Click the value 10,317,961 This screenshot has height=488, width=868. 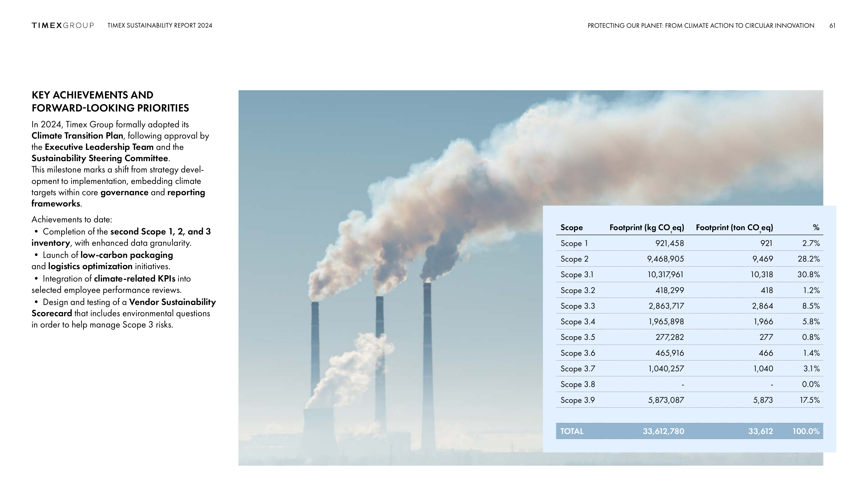point(666,275)
